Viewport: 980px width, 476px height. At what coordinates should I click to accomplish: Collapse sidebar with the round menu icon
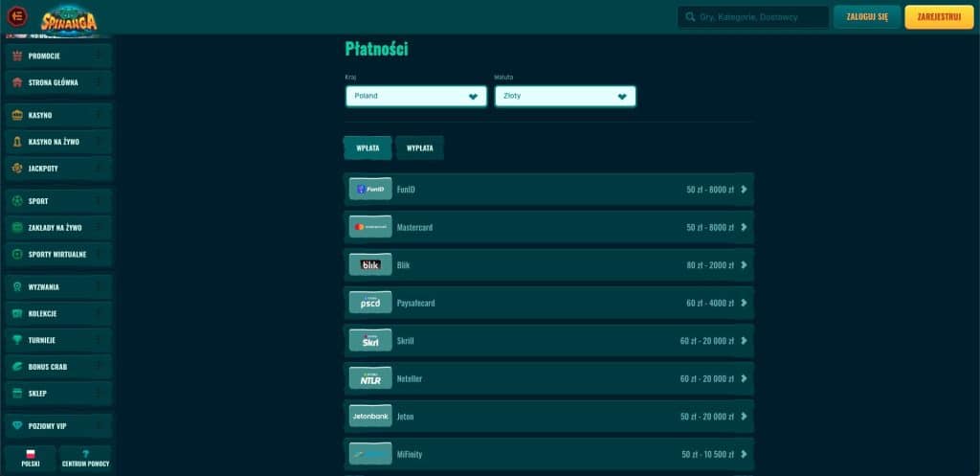17,15
